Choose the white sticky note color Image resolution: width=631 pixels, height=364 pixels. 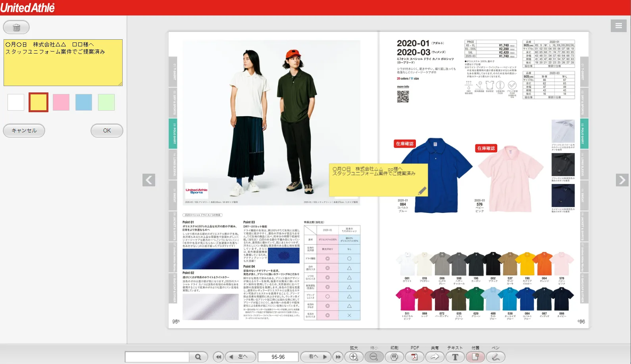coord(16,102)
